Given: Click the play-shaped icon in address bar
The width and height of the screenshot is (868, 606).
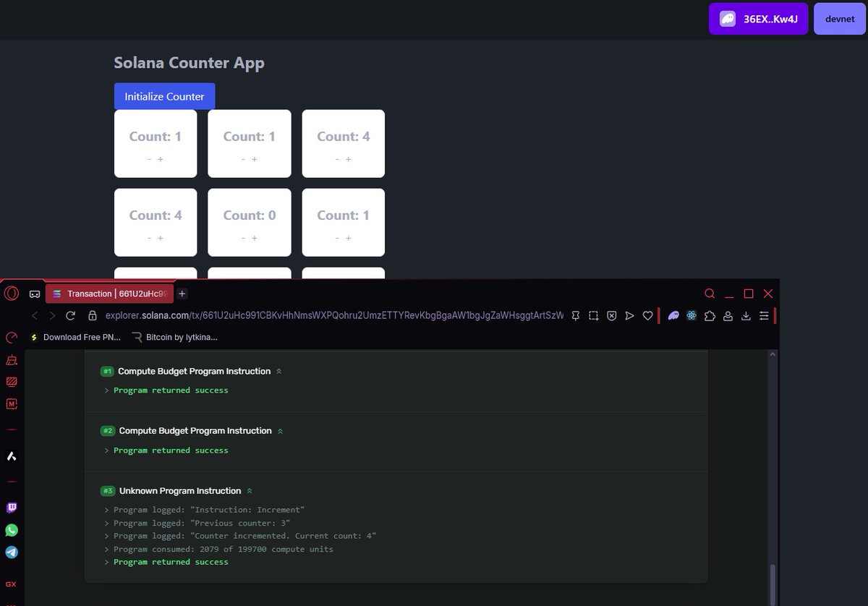Looking at the screenshot, I should tap(629, 316).
